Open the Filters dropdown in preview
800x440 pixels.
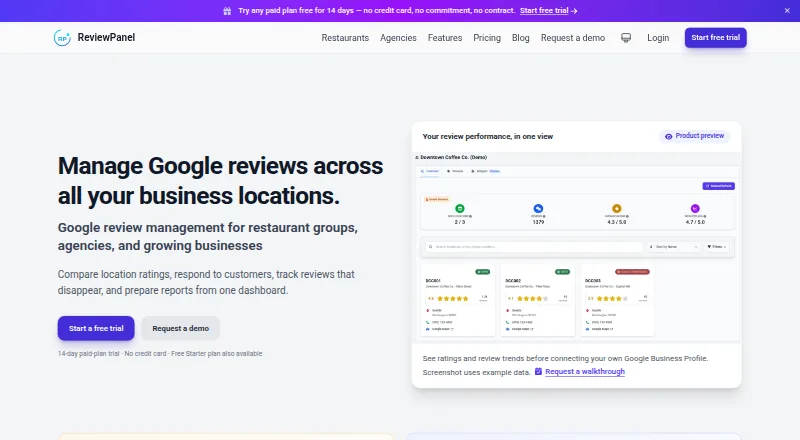coord(717,247)
